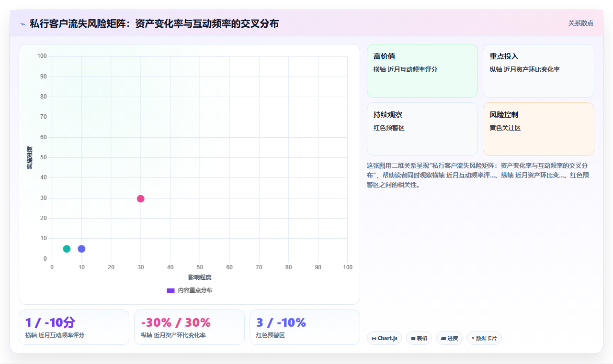Screen dimensions: 613x364
Task: Click the icon in the 进度 chip
Action: click(443, 338)
